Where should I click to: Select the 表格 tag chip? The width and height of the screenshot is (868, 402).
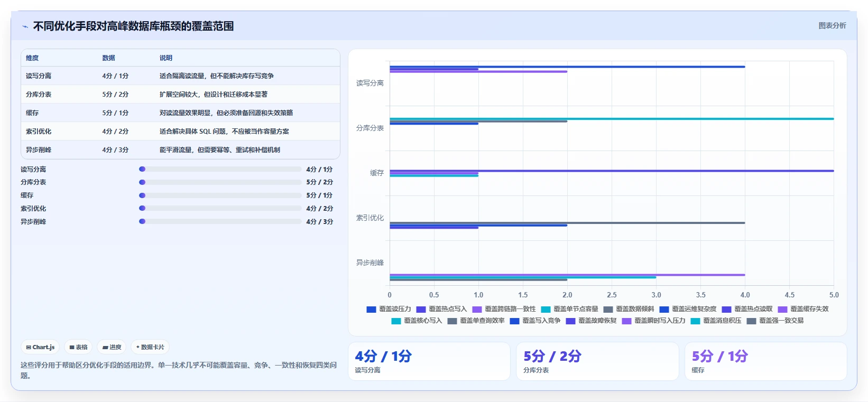point(78,347)
